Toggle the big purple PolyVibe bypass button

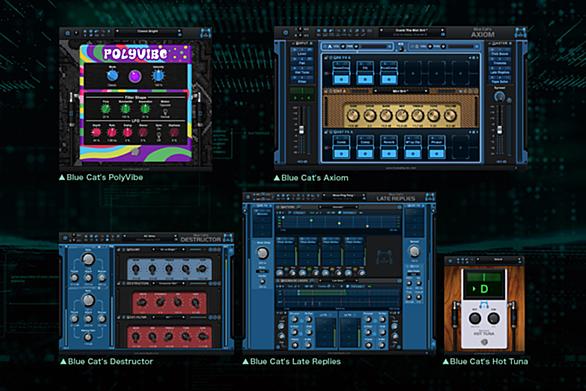(x=135, y=77)
